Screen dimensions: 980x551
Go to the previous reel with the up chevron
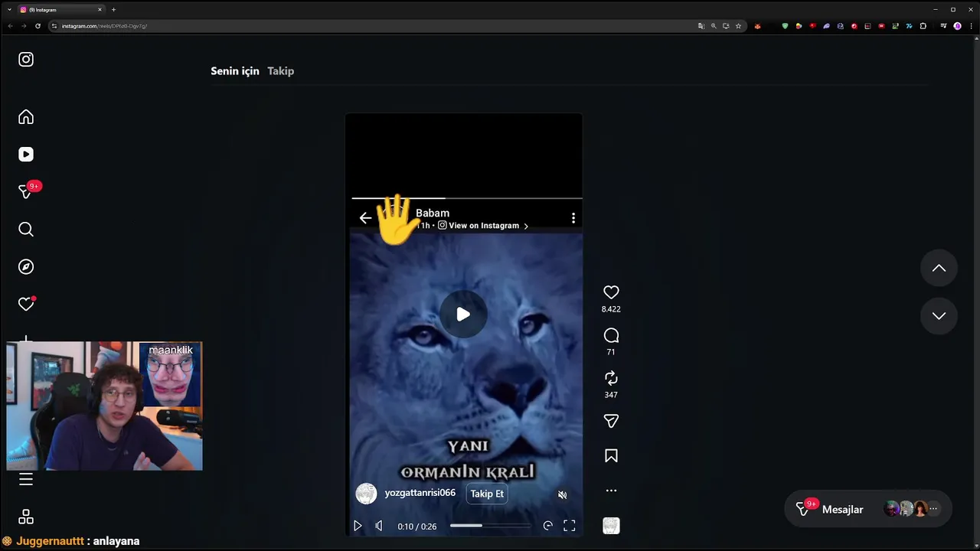pyautogui.click(x=939, y=269)
